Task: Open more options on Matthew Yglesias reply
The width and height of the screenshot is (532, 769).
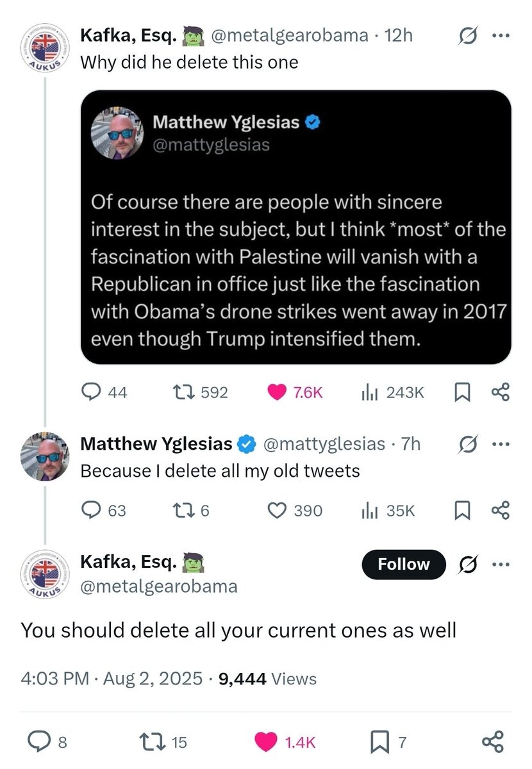Action: click(x=499, y=444)
